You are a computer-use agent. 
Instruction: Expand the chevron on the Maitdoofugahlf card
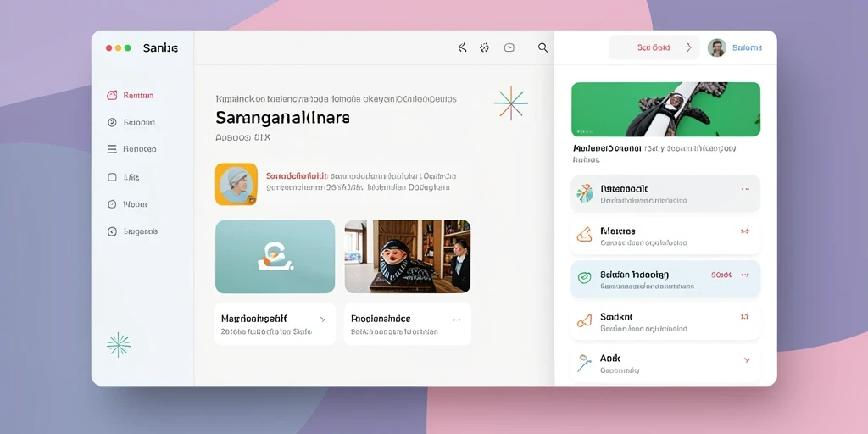(x=322, y=320)
